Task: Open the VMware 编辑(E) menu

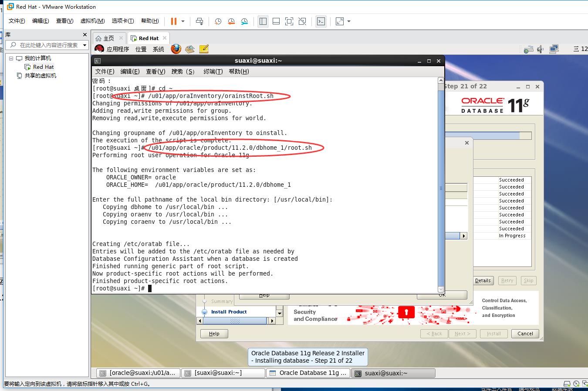Action: [x=41, y=21]
